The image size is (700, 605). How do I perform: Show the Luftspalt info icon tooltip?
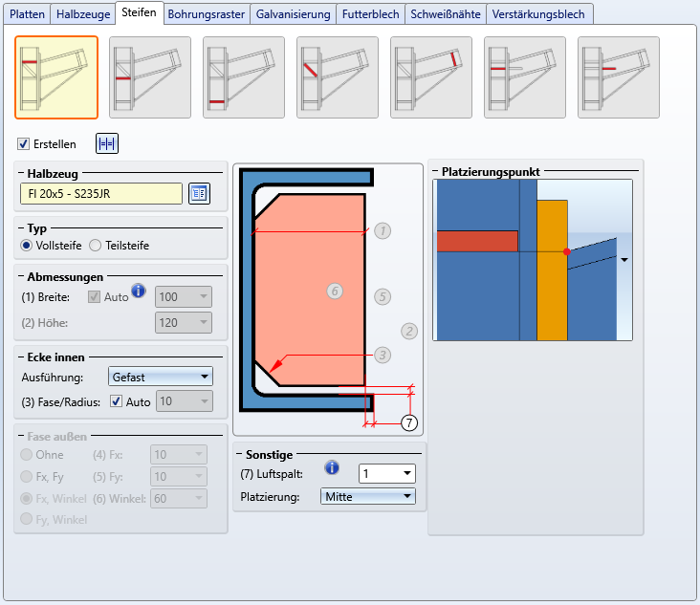pos(332,467)
